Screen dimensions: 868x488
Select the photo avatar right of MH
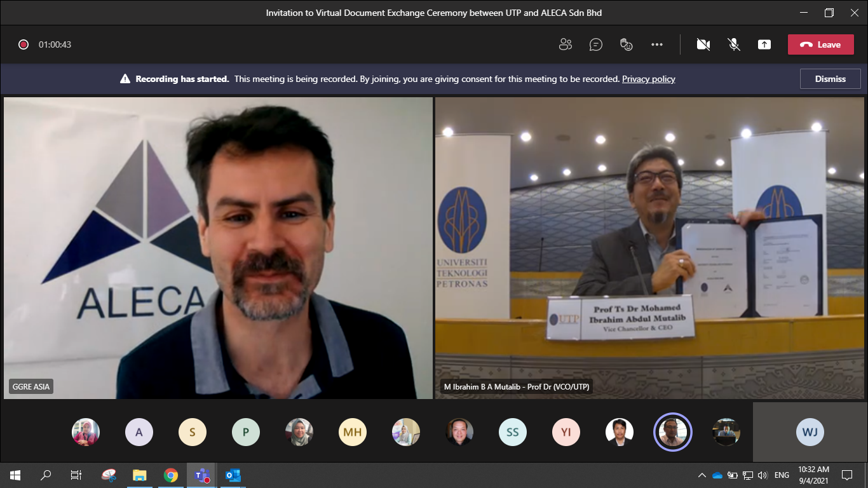[x=406, y=432]
